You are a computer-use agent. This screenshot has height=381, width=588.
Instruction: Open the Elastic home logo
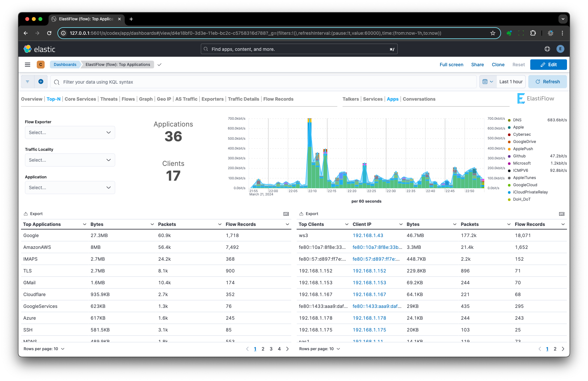pyautogui.click(x=39, y=49)
